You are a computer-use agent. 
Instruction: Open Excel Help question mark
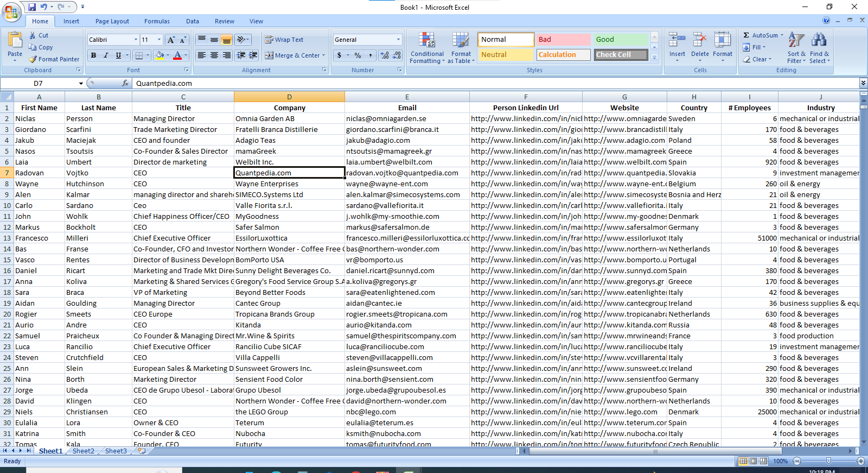coord(826,21)
